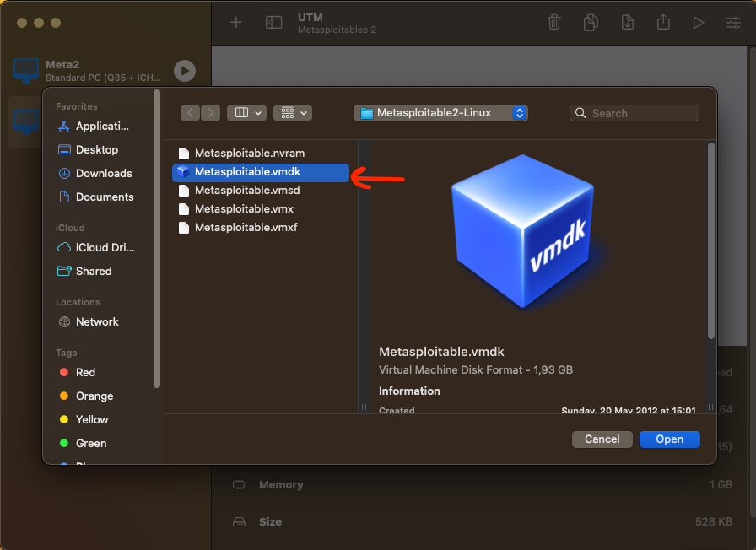Click the run triangle icon in UTM toolbar
The height and width of the screenshot is (550, 756).
click(698, 23)
